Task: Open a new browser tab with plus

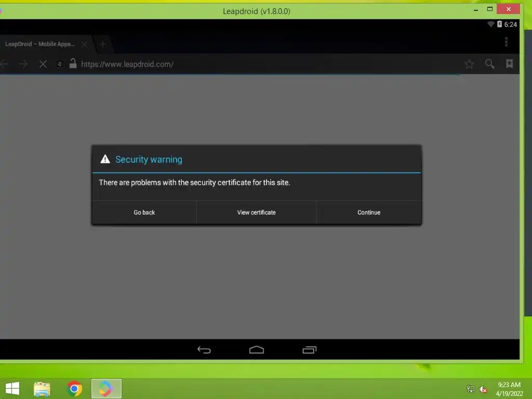Action: pyautogui.click(x=103, y=44)
